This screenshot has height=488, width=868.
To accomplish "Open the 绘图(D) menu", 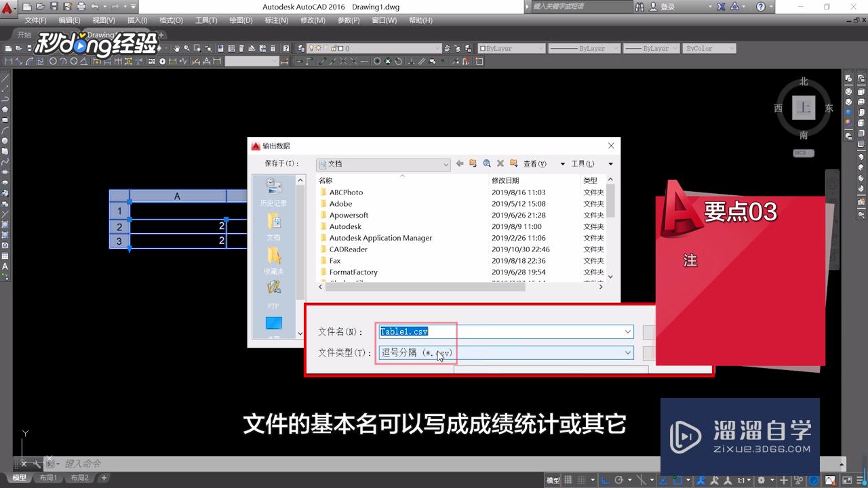I will 241,20.
